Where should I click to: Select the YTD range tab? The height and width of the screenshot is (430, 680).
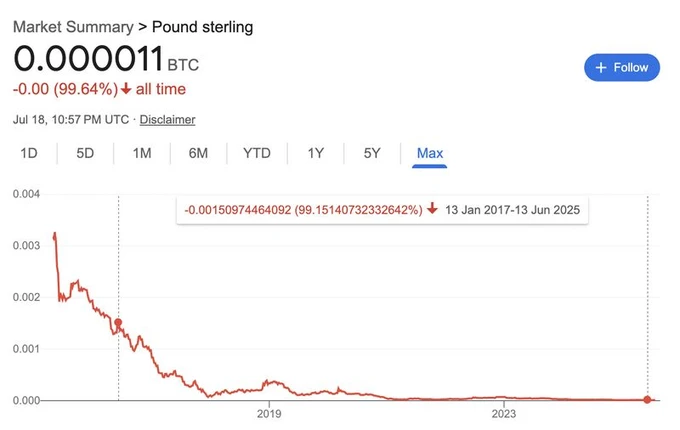click(x=256, y=153)
